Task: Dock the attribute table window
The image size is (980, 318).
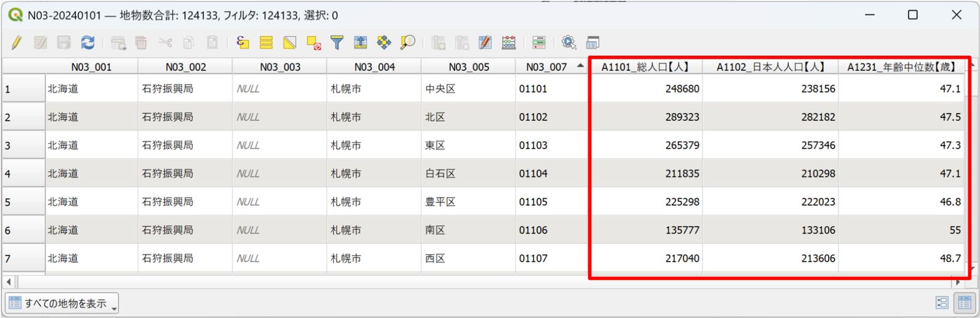Action: tap(592, 42)
